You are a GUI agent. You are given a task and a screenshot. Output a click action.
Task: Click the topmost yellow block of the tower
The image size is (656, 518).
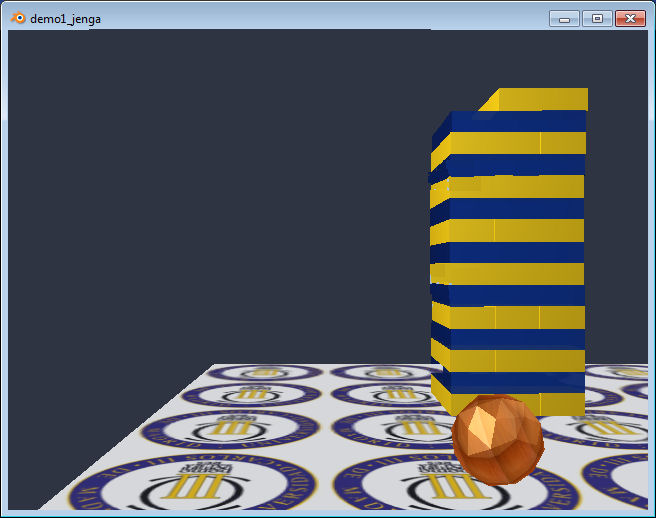coord(534,99)
